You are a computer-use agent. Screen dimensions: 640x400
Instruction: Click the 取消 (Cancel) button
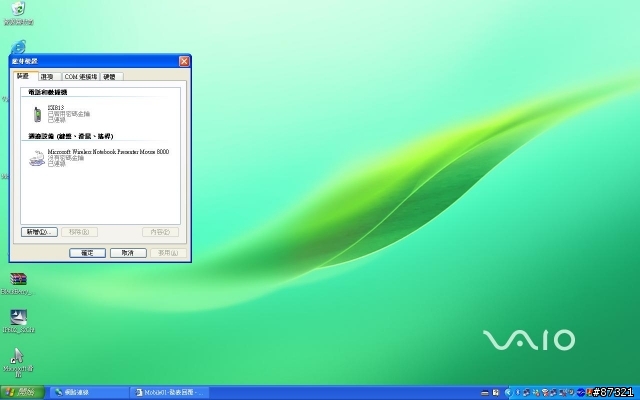[x=128, y=253]
